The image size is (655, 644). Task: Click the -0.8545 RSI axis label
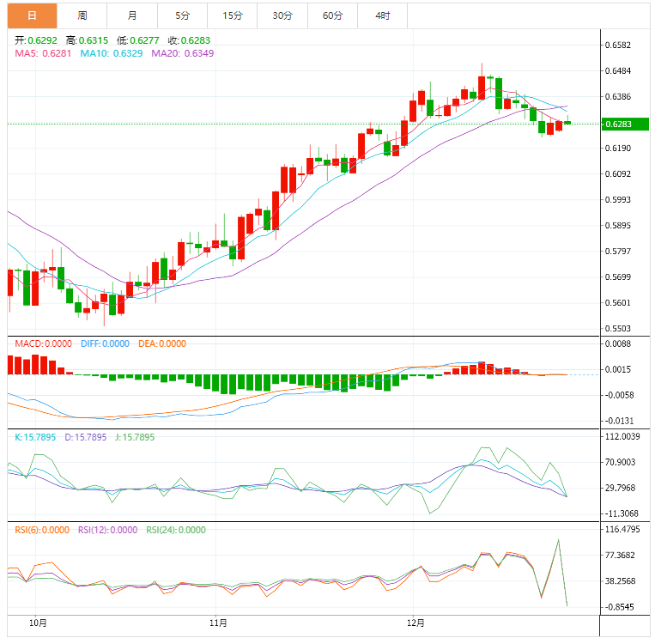[x=619, y=607]
